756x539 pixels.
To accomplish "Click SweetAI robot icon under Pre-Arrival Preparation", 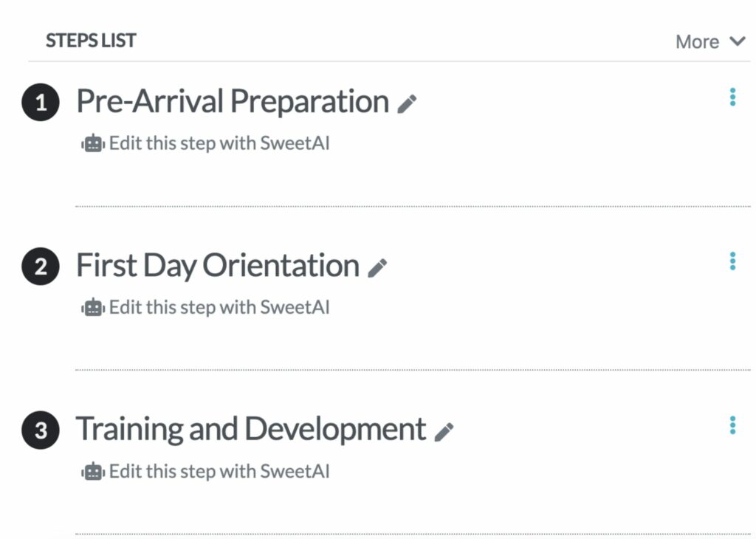I will (93, 144).
